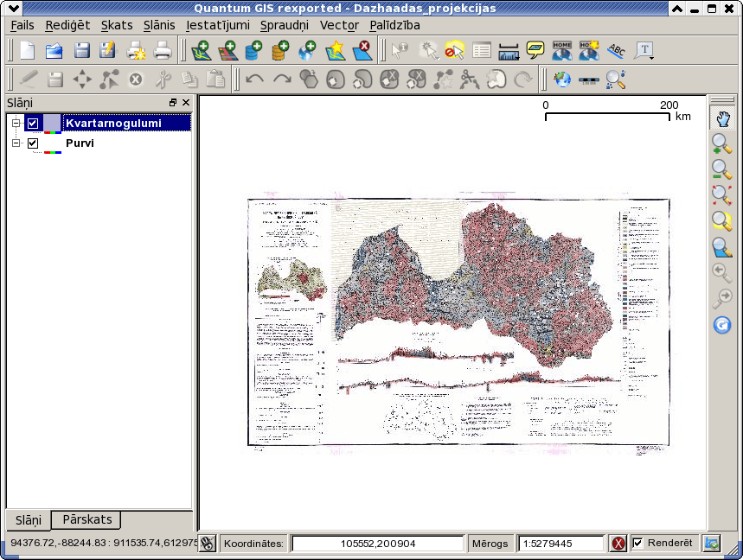Refresh the map canvas
Viewport: 743px width, 560px height.
(x=722, y=325)
